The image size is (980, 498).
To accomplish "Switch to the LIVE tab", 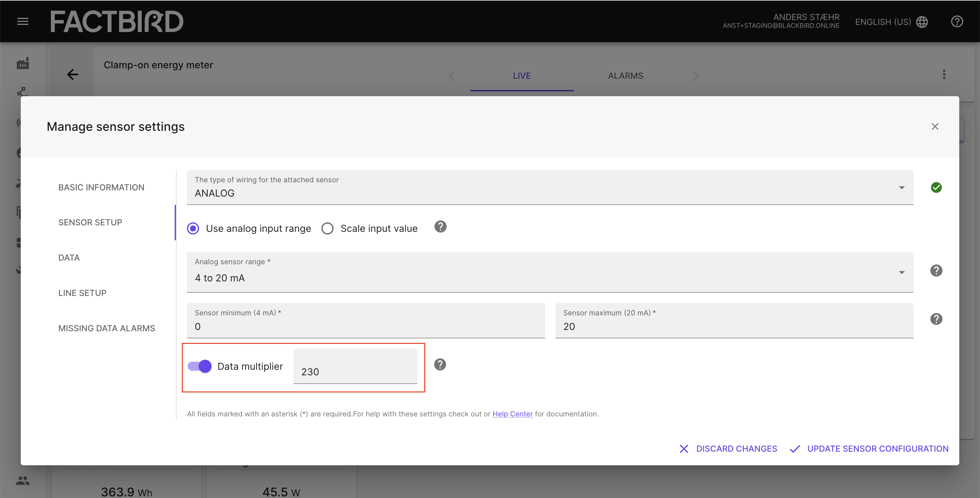I will 521,76.
